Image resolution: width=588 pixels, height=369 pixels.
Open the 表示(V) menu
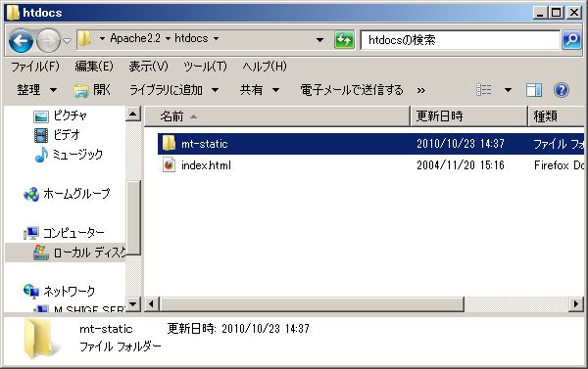(148, 67)
